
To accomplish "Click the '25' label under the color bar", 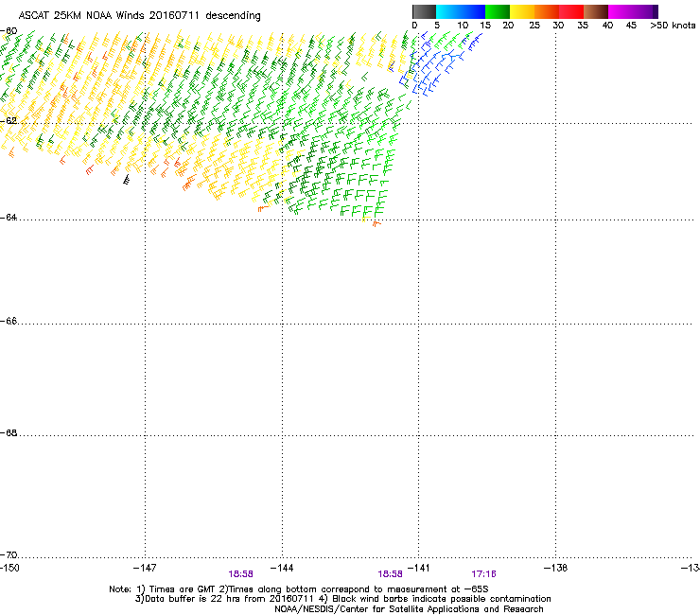I will click(x=534, y=26).
